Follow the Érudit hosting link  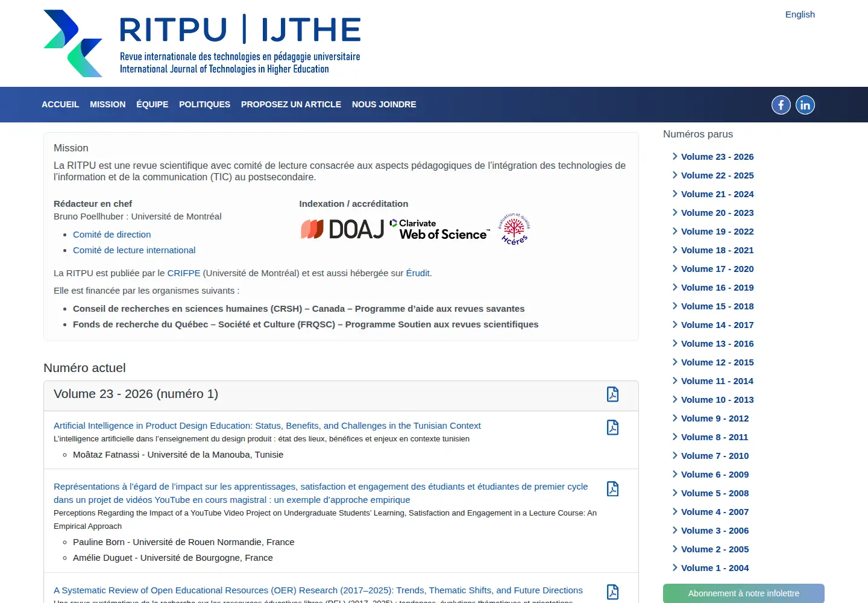pos(418,273)
